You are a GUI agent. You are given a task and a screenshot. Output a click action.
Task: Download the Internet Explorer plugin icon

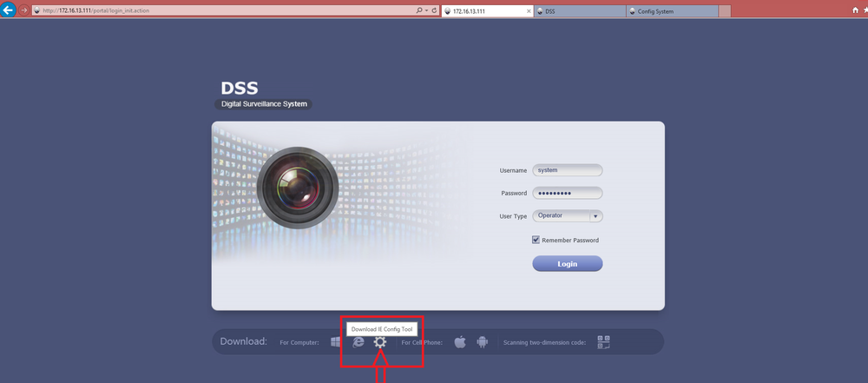[x=358, y=342]
